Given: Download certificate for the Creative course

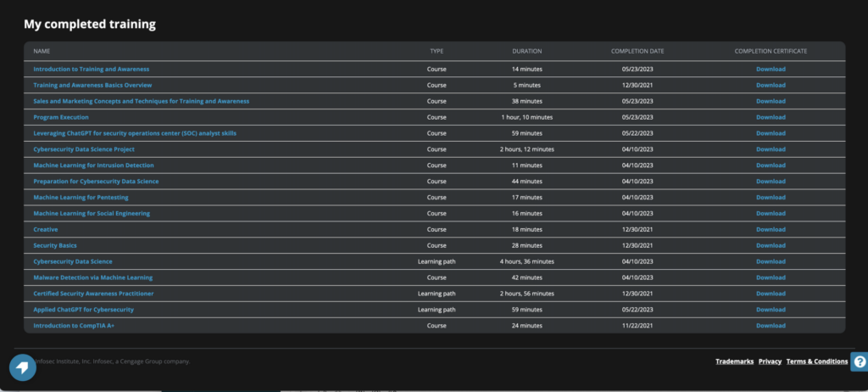Looking at the screenshot, I should [771, 229].
